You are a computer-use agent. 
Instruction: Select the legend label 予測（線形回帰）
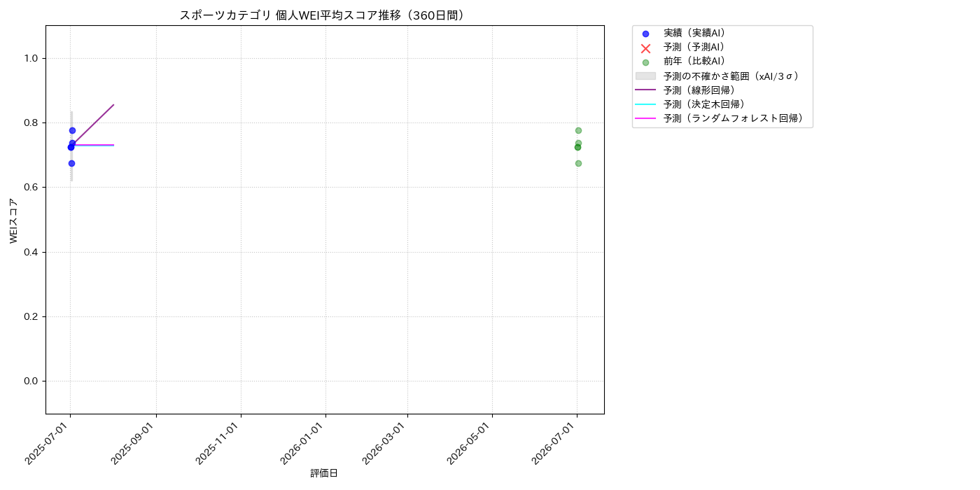701,90
